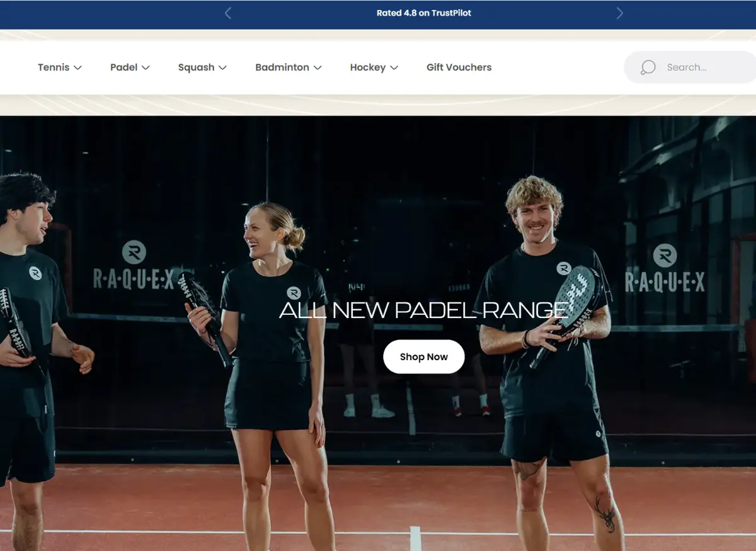Open the Tennis menu label

(x=54, y=67)
